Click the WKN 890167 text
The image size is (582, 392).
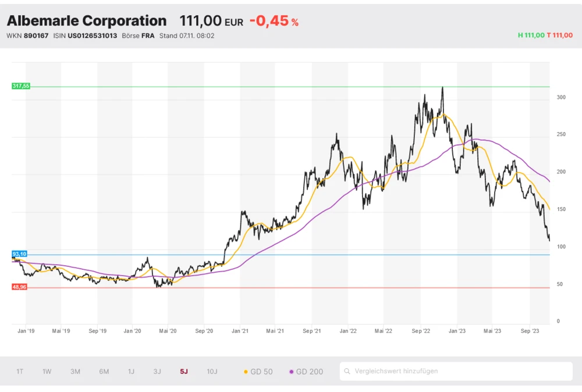27,35
